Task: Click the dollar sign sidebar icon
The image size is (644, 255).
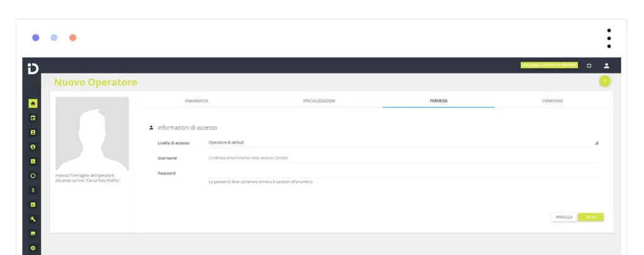Action: click(x=33, y=190)
